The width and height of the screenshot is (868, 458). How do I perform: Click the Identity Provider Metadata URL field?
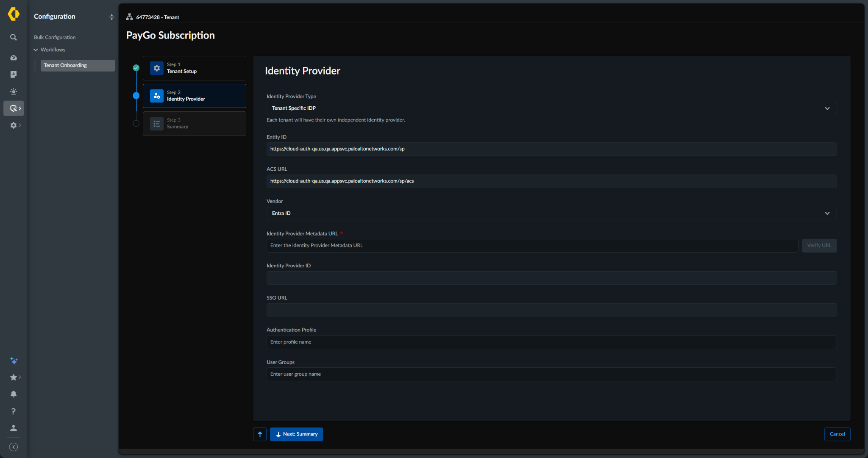click(x=532, y=246)
